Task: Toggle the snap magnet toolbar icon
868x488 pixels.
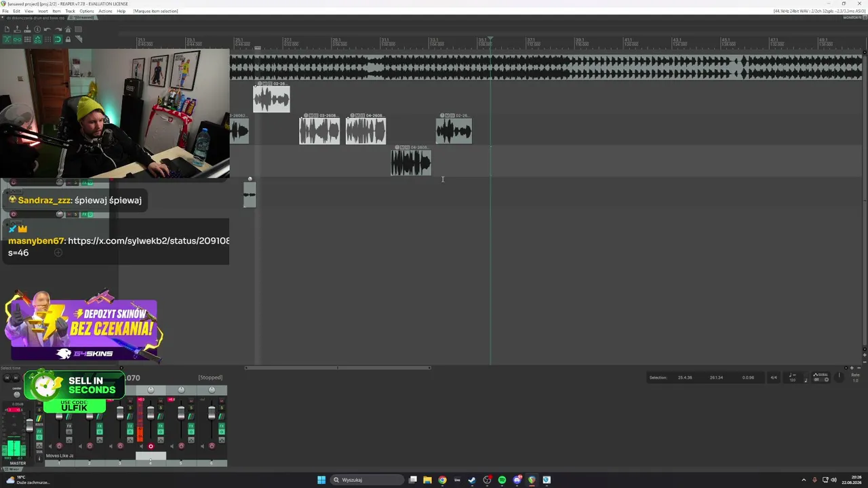Action: click(58, 39)
